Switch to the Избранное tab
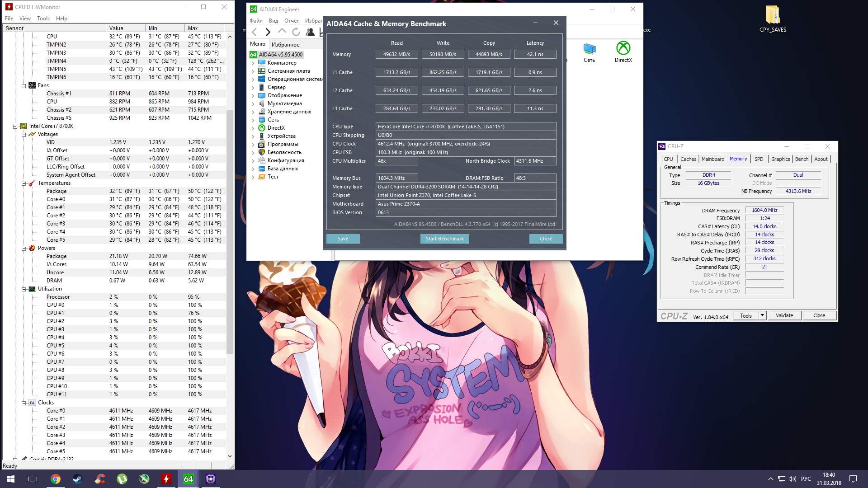Image resolution: width=868 pixels, height=488 pixels. click(x=285, y=44)
